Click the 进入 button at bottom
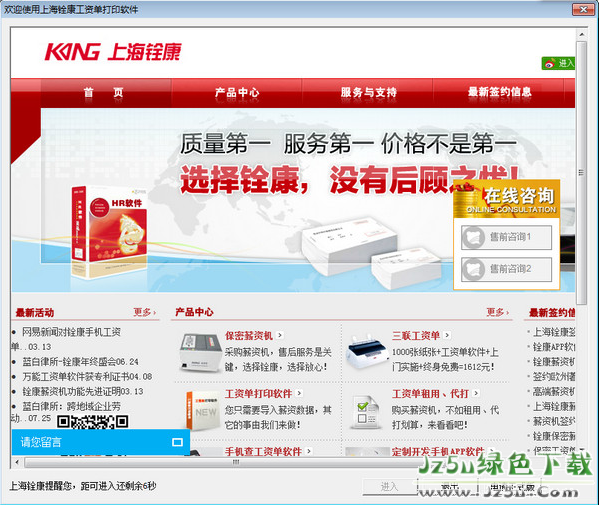 389,487
